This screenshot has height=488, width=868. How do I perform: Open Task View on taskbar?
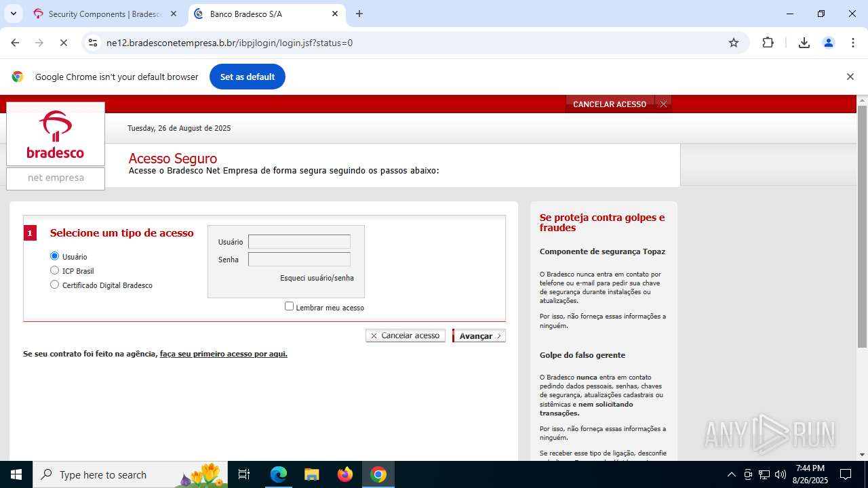click(x=244, y=474)
